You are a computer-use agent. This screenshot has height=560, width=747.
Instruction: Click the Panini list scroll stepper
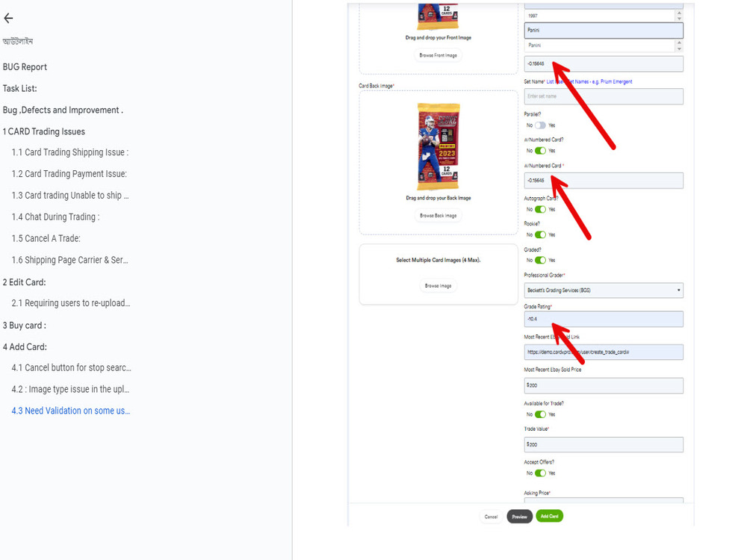coord(679,46)
